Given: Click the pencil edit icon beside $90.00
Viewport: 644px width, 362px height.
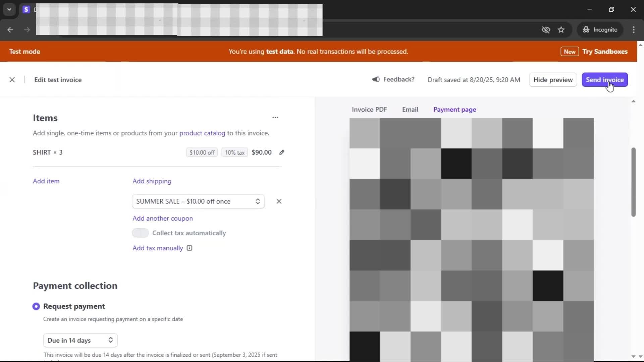Looking at the screenshot, I should [282, 152].
